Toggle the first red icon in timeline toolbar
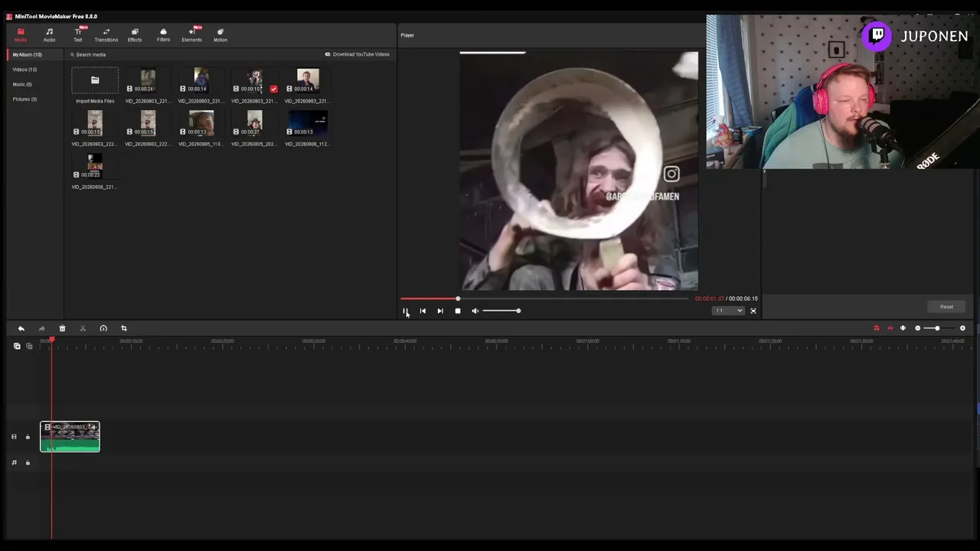This screenshot has height=551, width=980. 877,328
